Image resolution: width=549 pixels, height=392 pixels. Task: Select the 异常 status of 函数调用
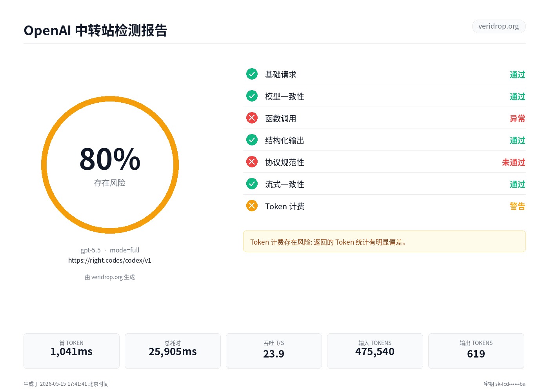517,118
